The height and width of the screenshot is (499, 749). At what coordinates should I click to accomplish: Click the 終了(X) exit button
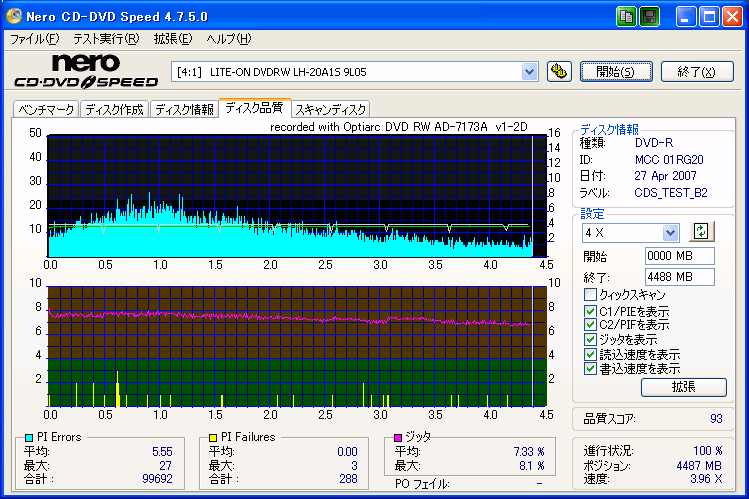[x=697, y=72]
